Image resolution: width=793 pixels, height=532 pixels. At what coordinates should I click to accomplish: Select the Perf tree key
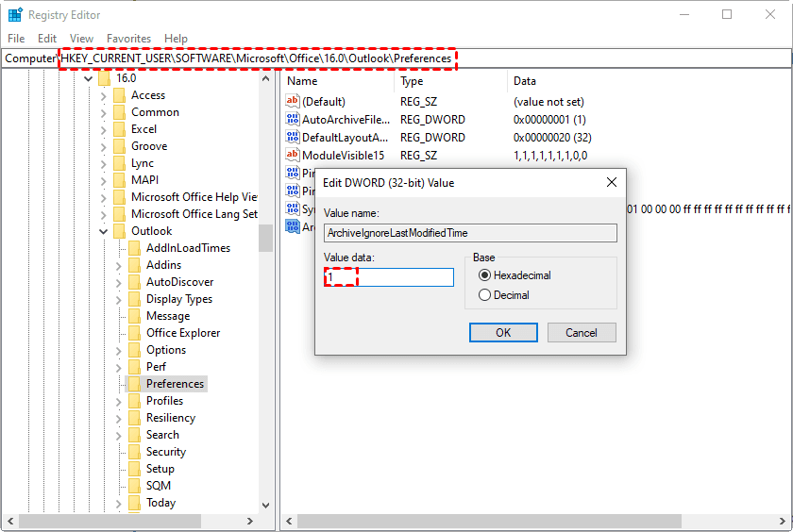(156, 367)
